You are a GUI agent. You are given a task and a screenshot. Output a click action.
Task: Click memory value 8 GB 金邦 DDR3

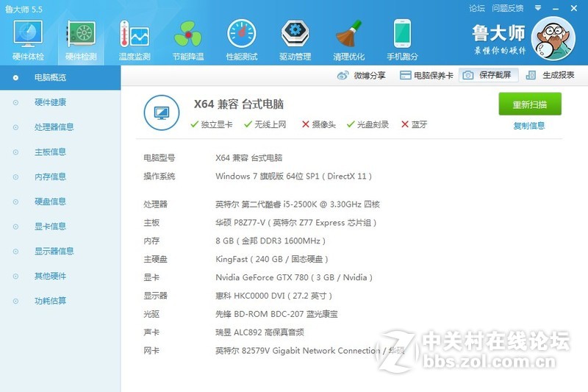[x=270, y=240]
